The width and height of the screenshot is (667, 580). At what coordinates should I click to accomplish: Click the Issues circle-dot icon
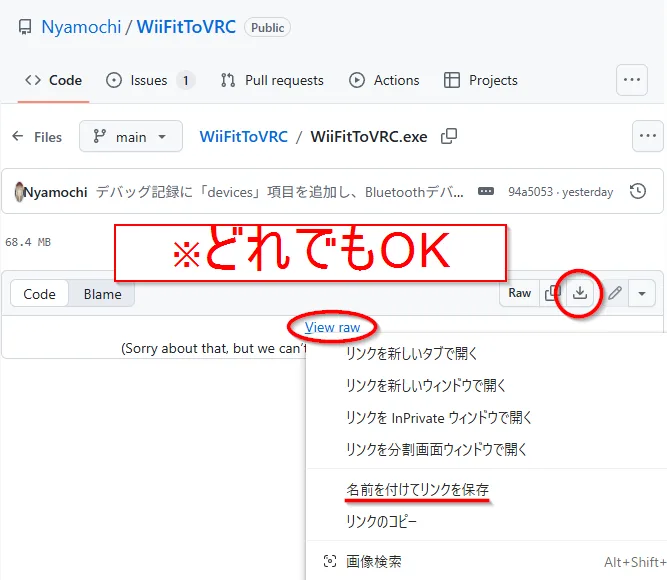point(114,80)
